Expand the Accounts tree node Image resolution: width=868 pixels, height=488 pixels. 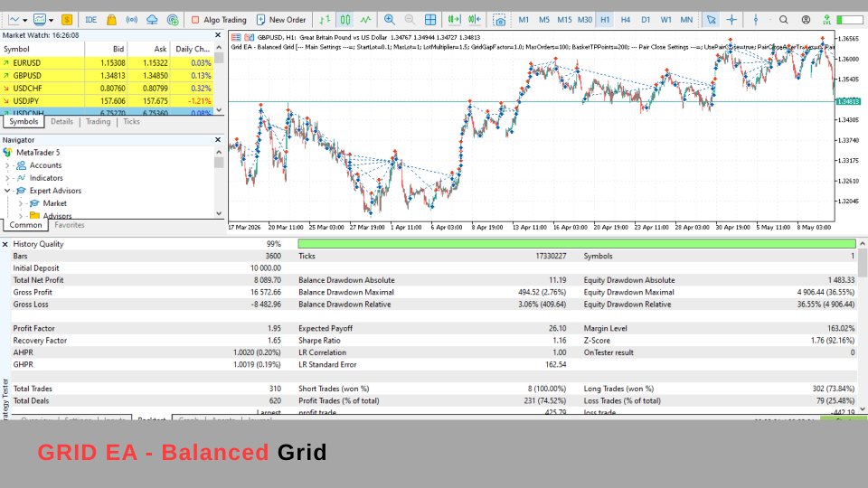7,165
